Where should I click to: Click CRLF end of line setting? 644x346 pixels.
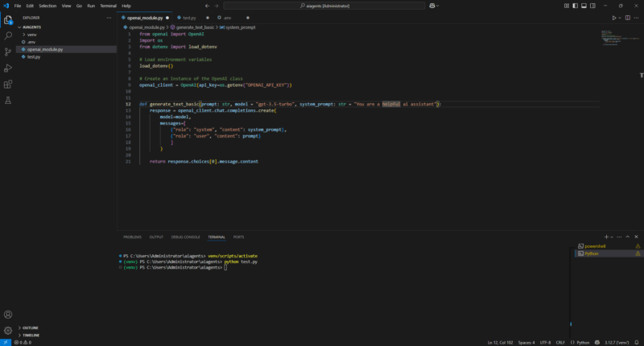click(560, 342)
